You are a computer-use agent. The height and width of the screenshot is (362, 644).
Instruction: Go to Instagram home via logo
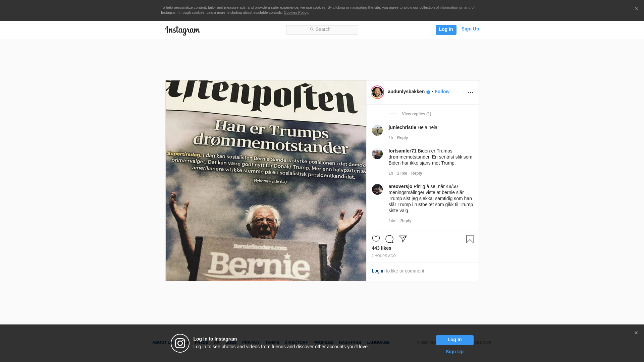pyautogui.click(x=182, y=31)
